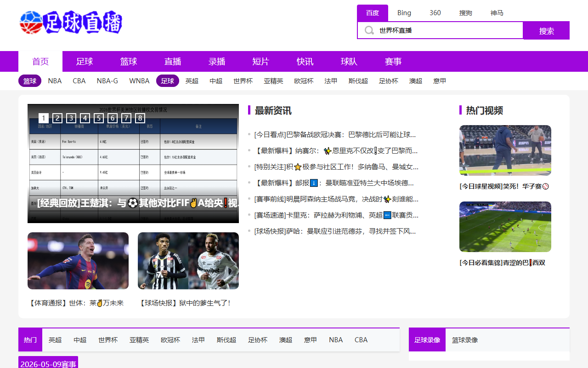The height and width of the screenshot is (368, 588).
Task: Open the 足球 main navigation item
Action: pos(85,61)
